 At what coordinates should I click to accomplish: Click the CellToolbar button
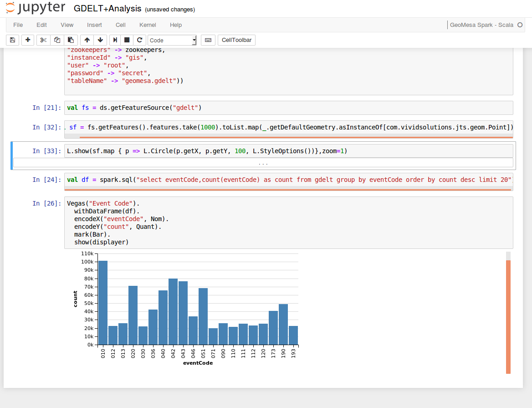coord(236,40)
